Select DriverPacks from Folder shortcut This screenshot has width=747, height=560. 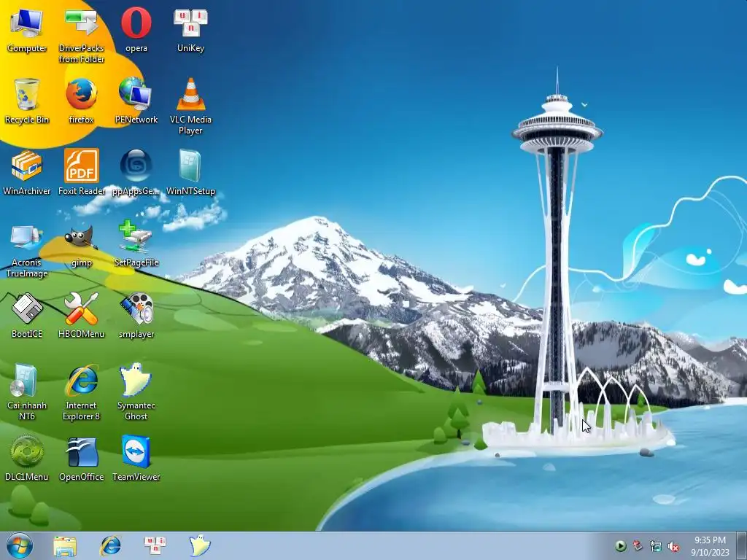(x=82, y=35)
